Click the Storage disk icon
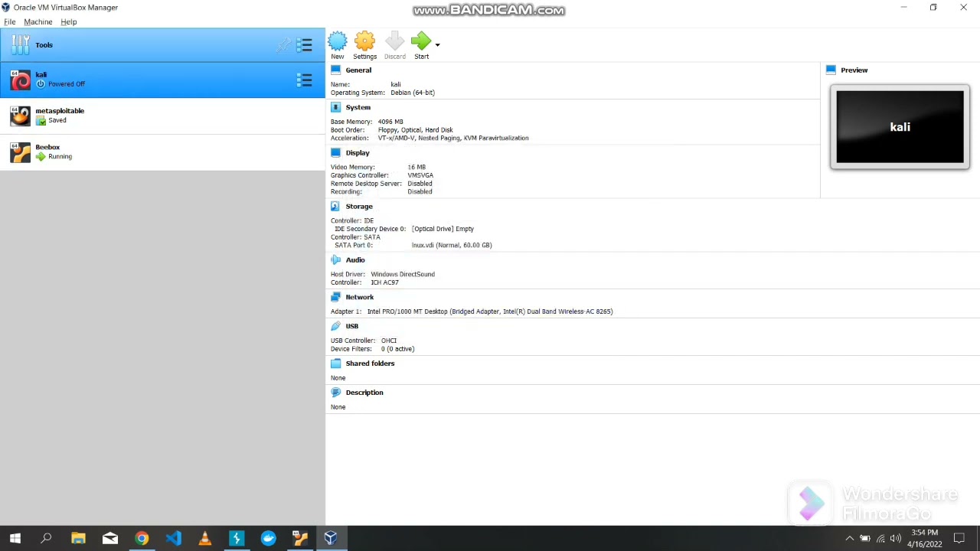The image size is (980, 551). [335, 207]
